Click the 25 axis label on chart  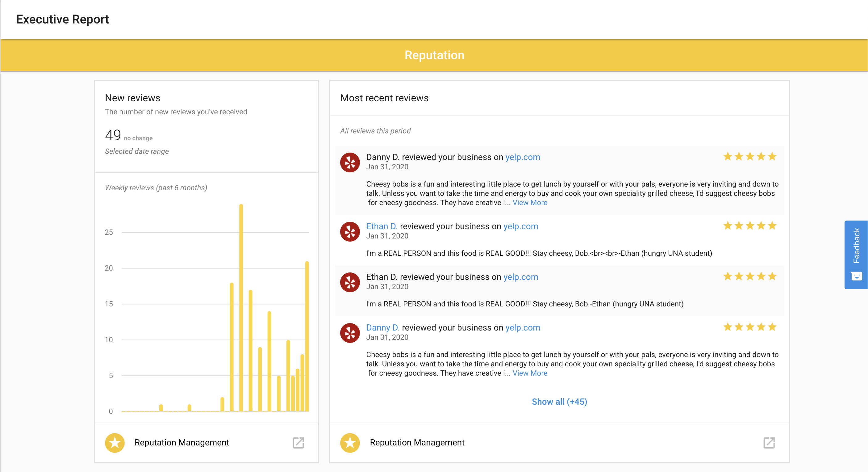109,232
